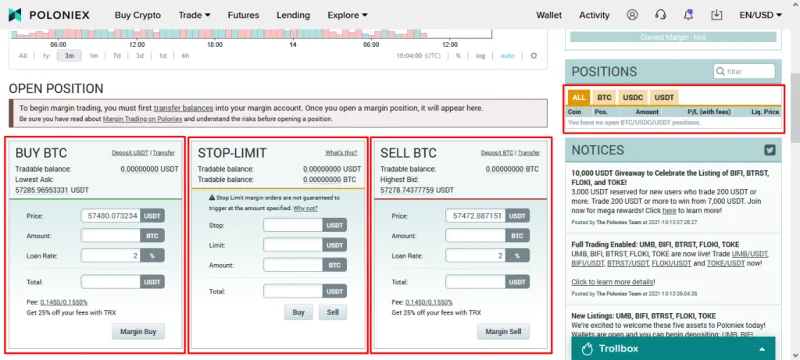Click the filter search magnifier icon
The width and height of the screenshot is (800, 360).
tap(720, 71)
